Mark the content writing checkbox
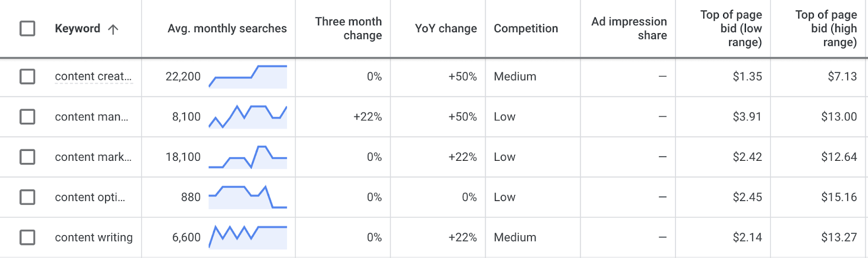The width and height of the screenshot is (868, 258). (x=28, y=237)
